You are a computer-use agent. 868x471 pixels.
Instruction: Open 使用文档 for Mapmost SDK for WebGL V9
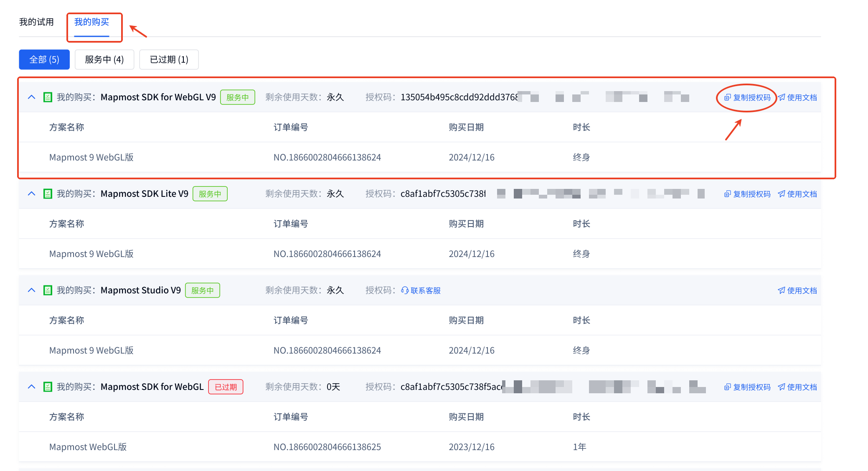pos(797,97)
